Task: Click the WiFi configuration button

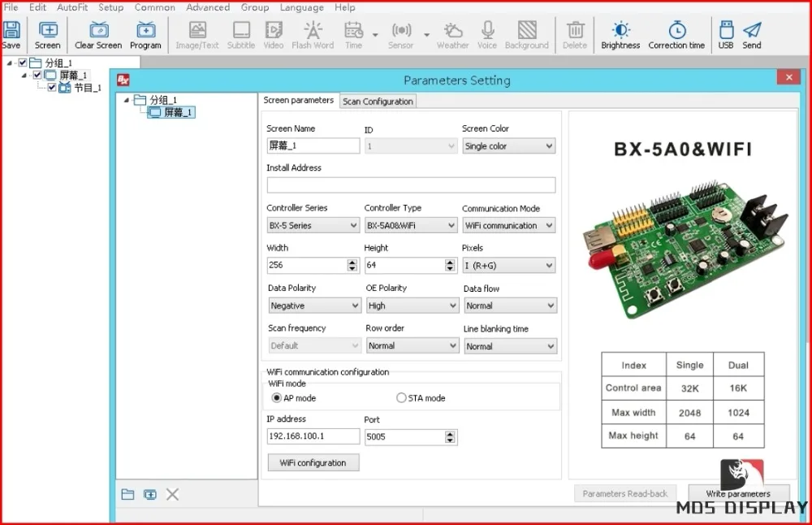Action: [313, 462]
